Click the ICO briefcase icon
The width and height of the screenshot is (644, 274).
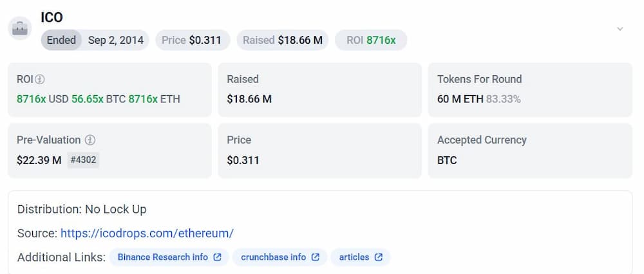(20, 28)
